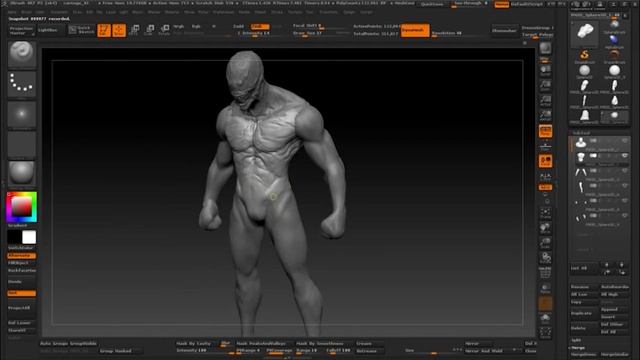Click the Quick Sketch button

coord(81,30)
